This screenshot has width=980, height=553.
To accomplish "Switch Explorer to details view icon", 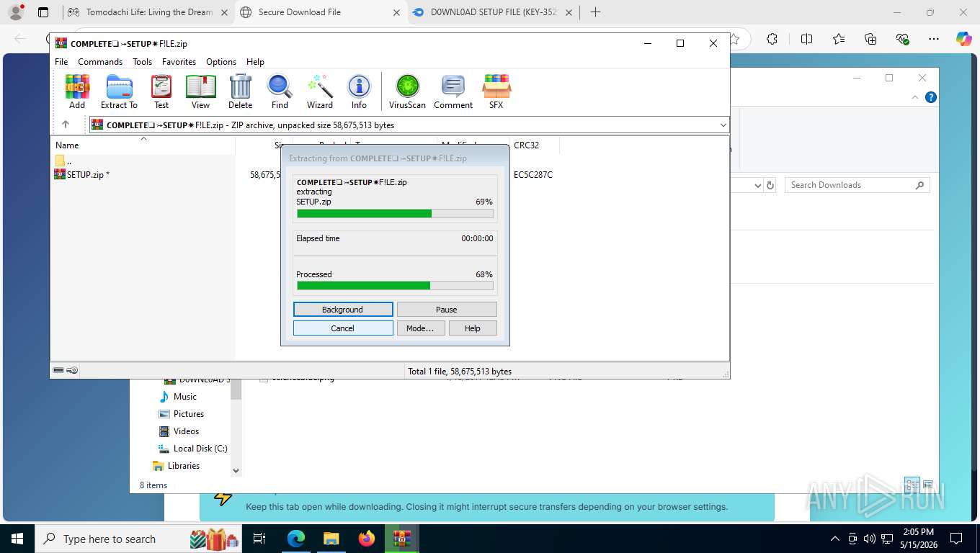I will pyautogui.click(x=912, y=485).
